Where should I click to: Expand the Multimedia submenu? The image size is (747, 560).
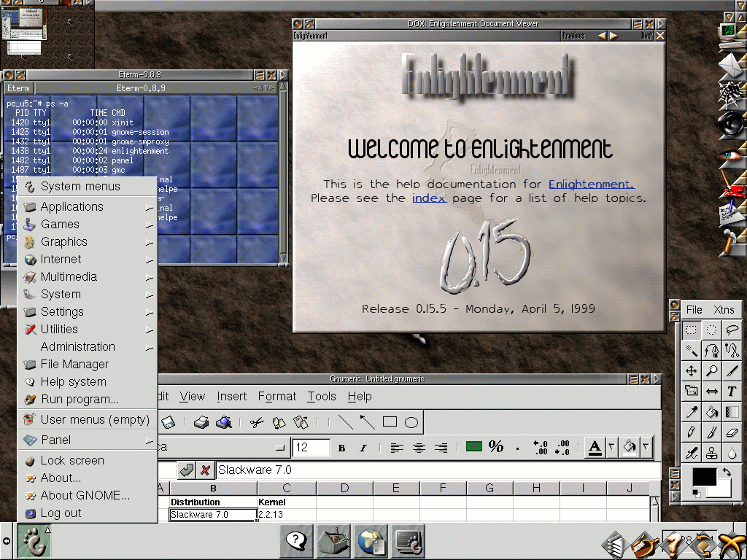click(x=88, y=277)
